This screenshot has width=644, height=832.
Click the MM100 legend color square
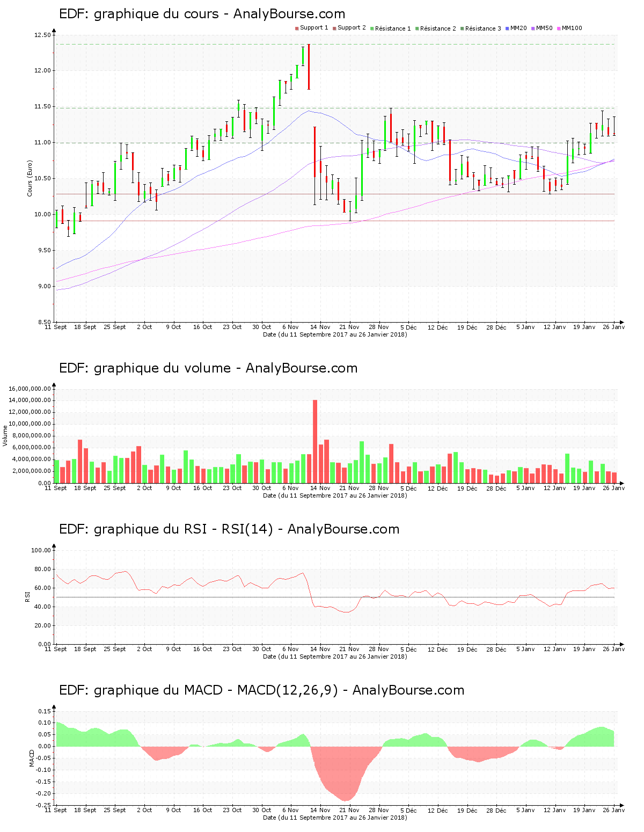coord(559,28)
